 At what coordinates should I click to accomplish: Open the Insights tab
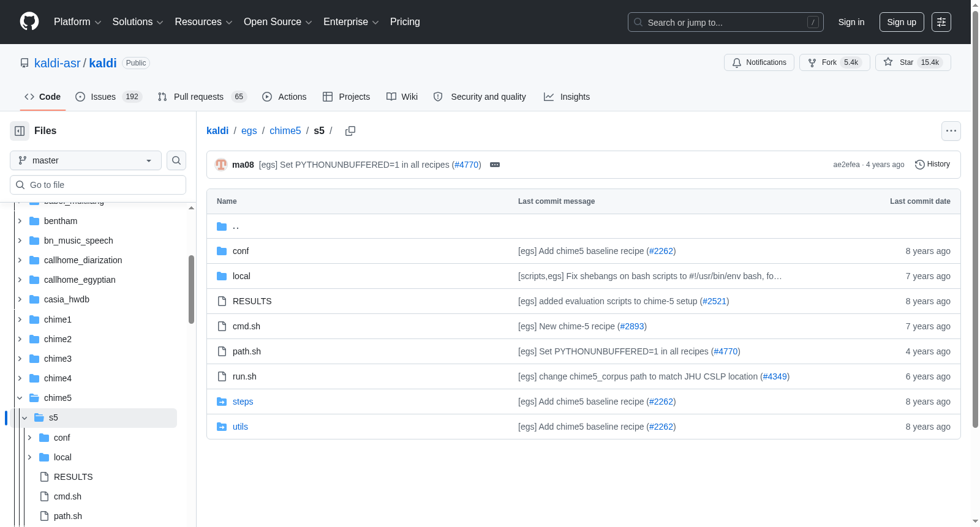(567, 97)
